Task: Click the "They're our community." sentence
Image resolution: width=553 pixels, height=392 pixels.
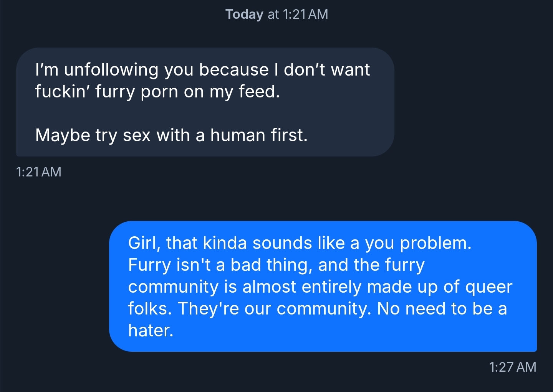Action: 274,309
